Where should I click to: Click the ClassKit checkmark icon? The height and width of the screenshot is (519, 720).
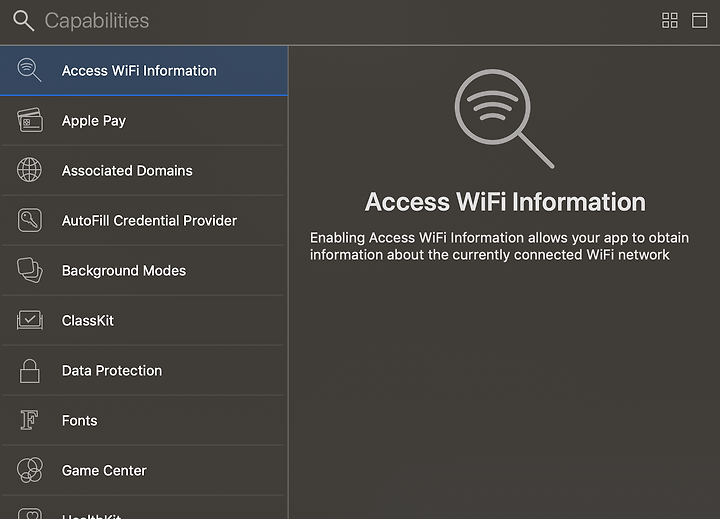point(30,320)
